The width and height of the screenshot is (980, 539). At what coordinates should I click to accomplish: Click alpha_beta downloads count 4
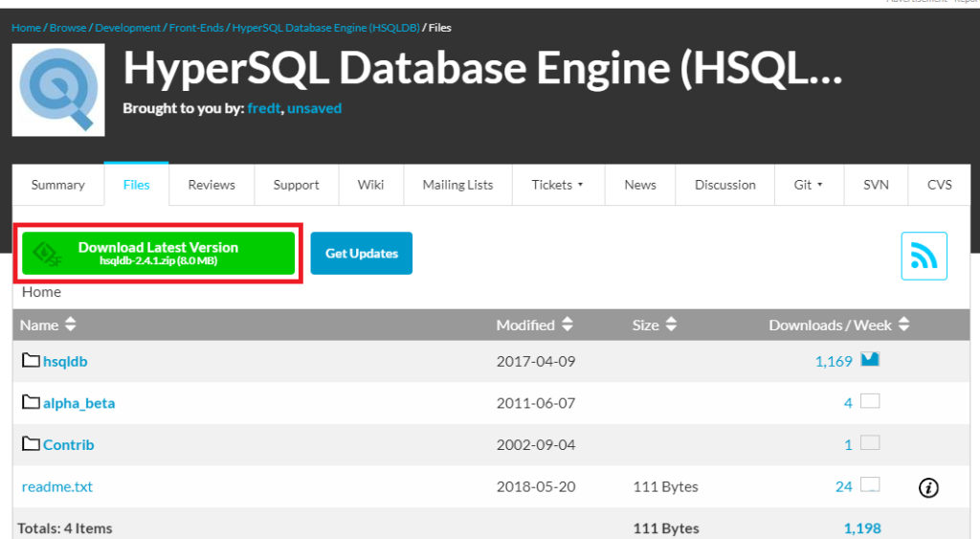tap(848, 403)
